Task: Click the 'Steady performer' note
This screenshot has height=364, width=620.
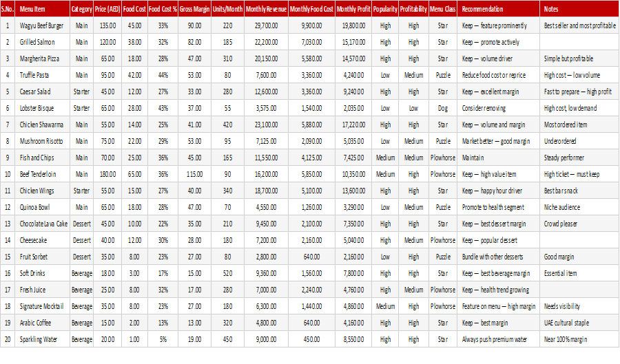Action: click(x=579, y=158)
